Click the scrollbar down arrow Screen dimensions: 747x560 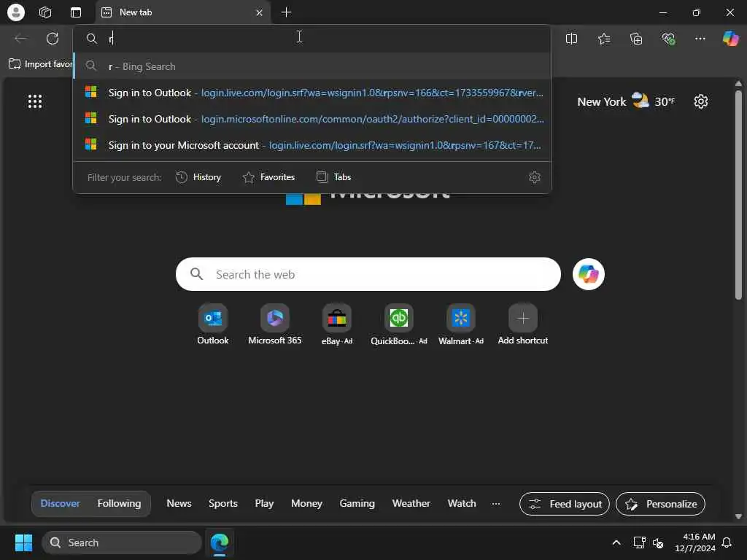point(738,516)
